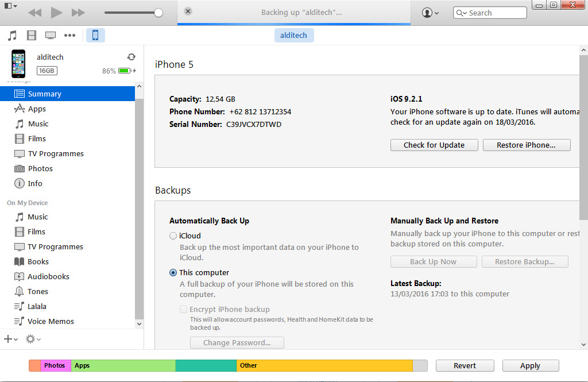Viewport: 588px width, 382px height.
Task: Click the Photos camera icon
Action: tap(20, 168)
